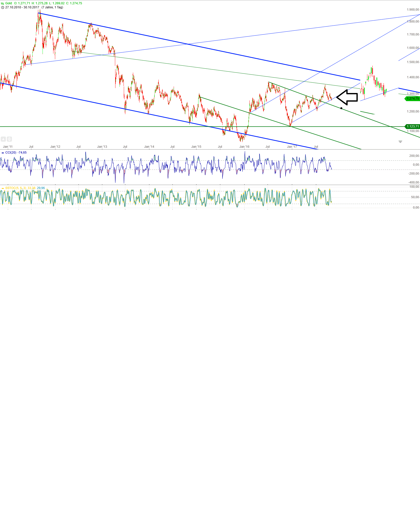
Task: Click the Jan '13 time axis label
Action: (102, 147)
